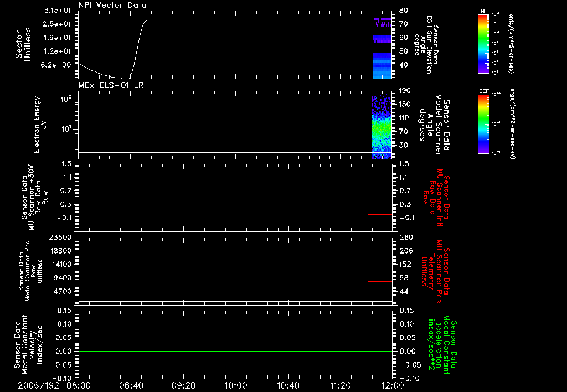Click the '09:20' time axis label

pyautogui.click(x=183, y=385)
